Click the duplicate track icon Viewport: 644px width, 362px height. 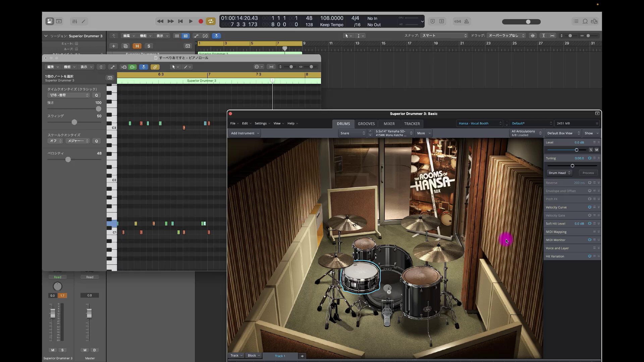coord(125,46)
